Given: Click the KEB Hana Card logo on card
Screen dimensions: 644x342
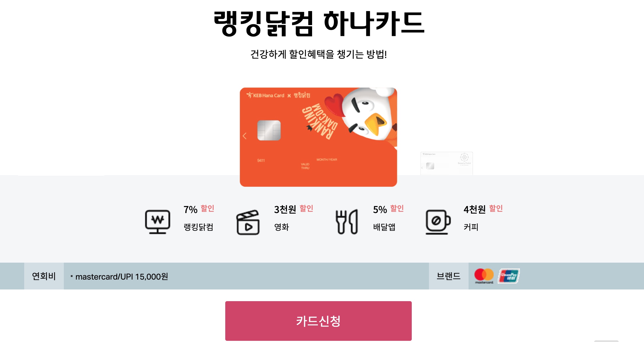Looking at the screenshot, I should (x=265, y=95).
